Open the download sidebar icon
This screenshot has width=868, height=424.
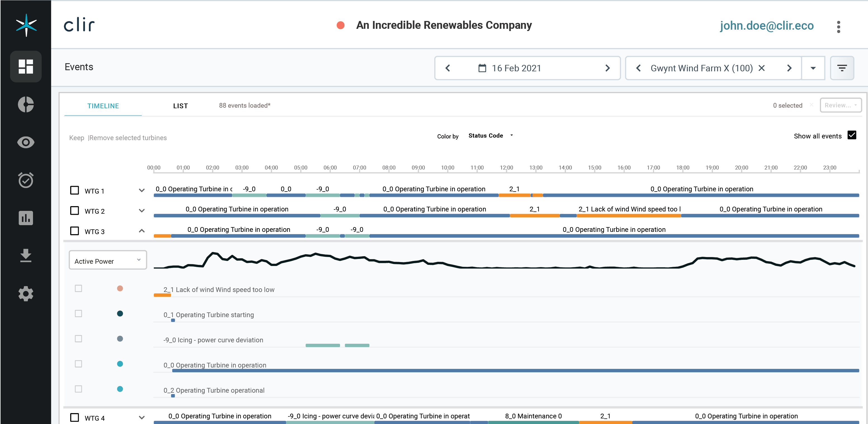26,255
